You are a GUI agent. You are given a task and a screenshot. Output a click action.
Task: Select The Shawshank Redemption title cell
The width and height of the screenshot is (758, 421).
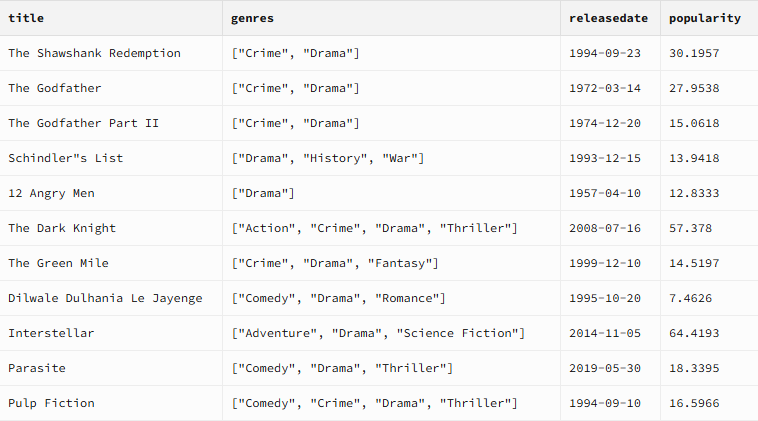[111, 53]
